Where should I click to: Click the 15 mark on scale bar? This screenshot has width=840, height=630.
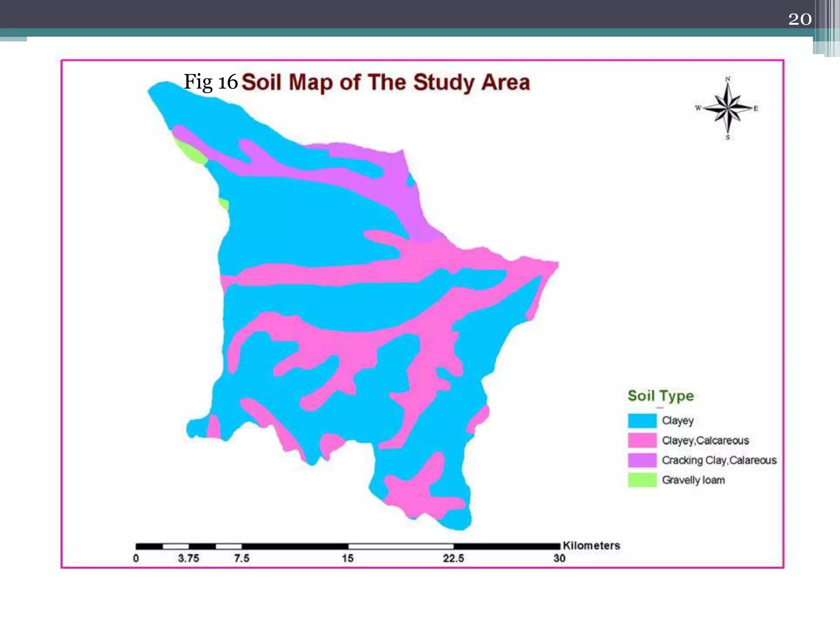click(x=347, y=558)
